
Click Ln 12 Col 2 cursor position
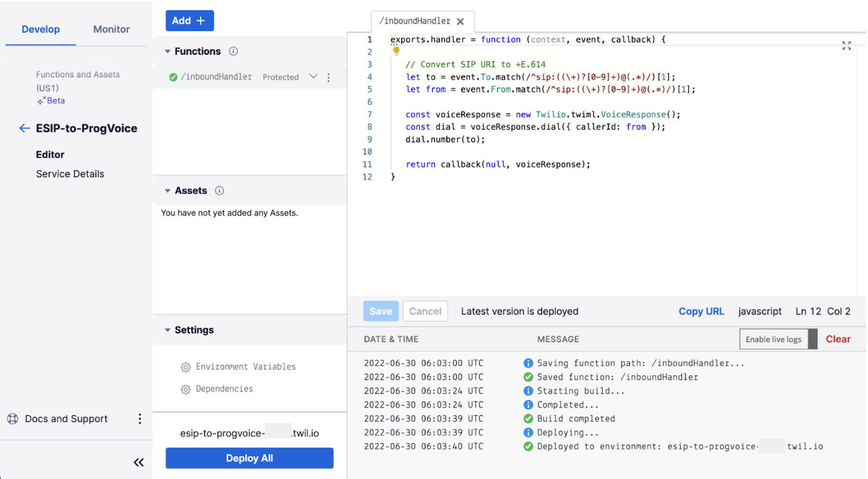[822, 311]
